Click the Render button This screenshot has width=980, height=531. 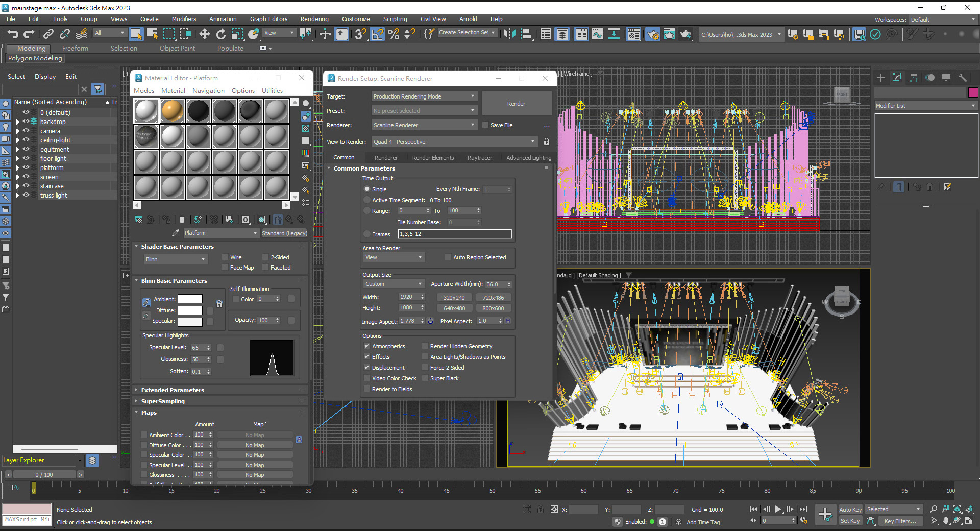[x=516, y=104]
